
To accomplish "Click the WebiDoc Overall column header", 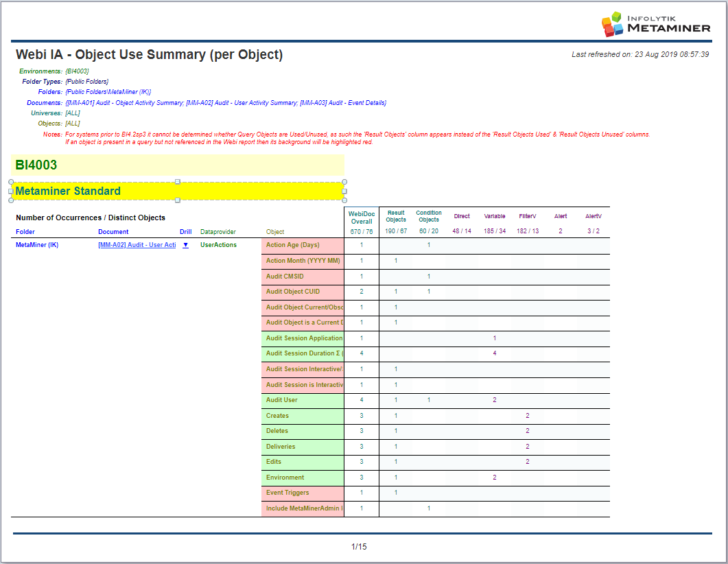I will pos(362,218).
